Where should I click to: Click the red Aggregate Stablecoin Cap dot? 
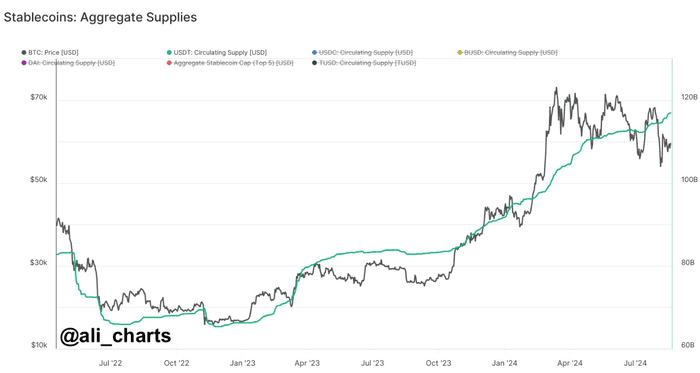click(169, 63)
